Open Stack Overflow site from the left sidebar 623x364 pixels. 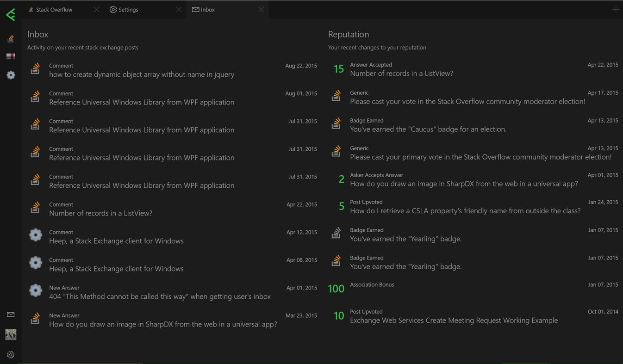tap(11, 39)
